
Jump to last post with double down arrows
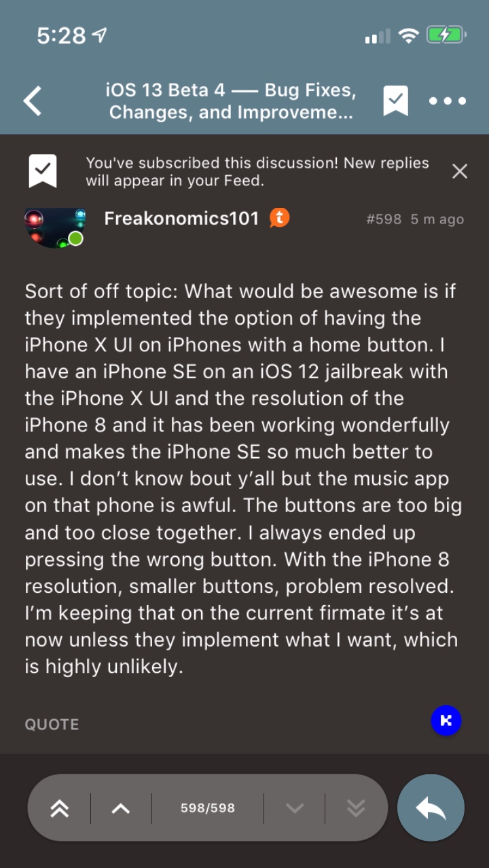(x=355, y=808)
